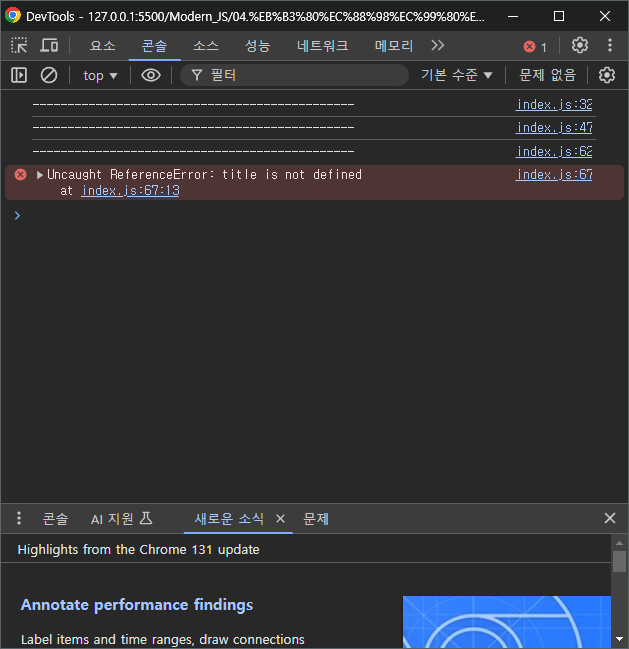
Task: Open the 네트워크 tab
Action: pyautogui.click(x=322, y=46)
